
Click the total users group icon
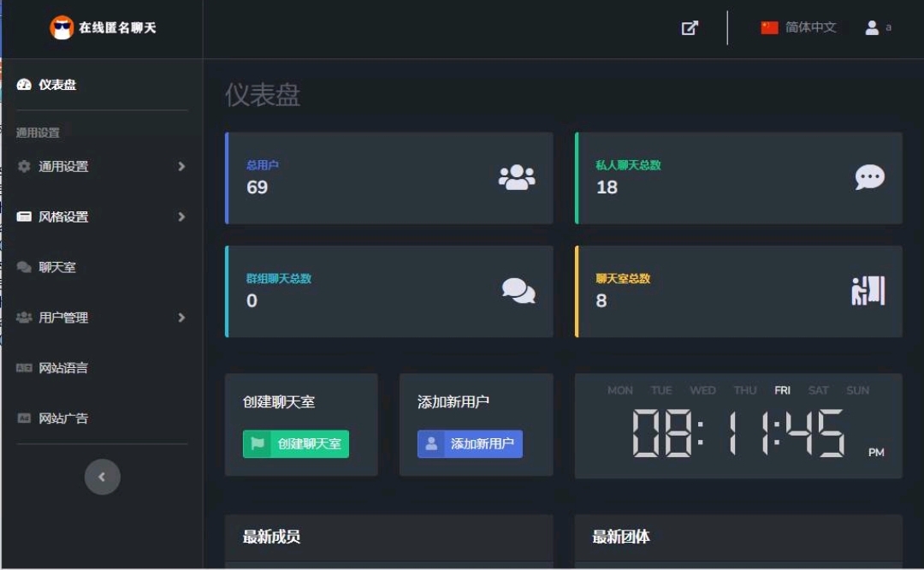[517, 177]
